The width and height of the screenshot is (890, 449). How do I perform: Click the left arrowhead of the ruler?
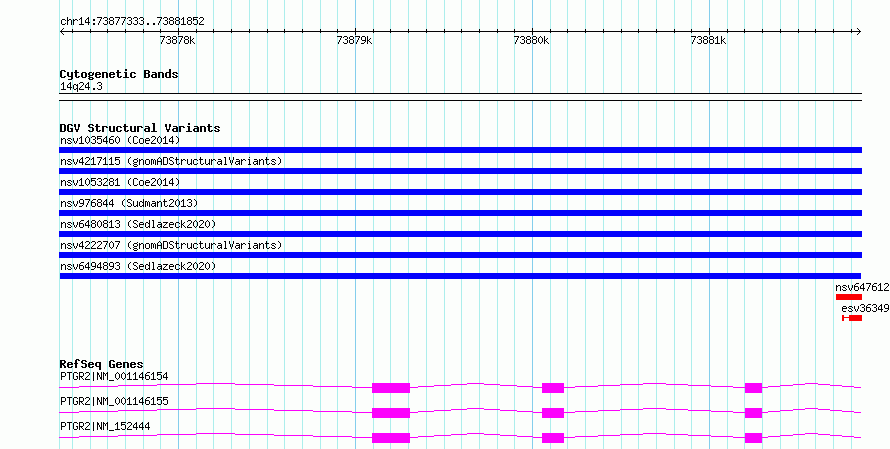point(62,32)
